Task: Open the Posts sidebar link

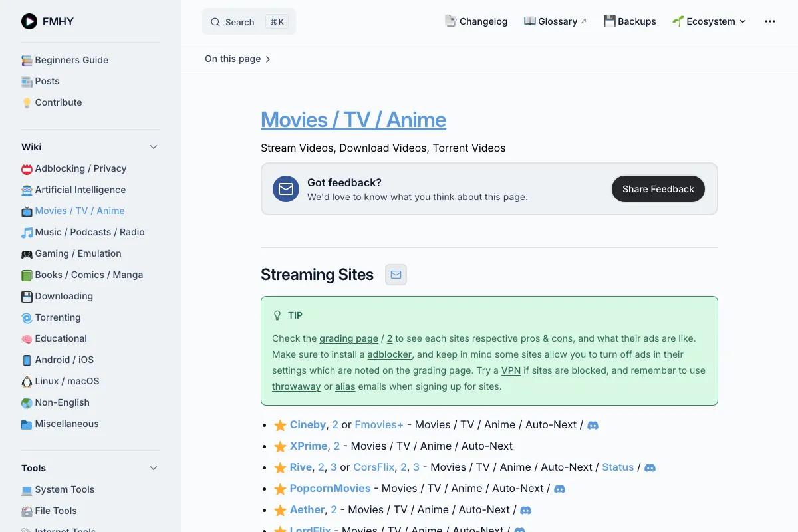Action: (47, 81)
